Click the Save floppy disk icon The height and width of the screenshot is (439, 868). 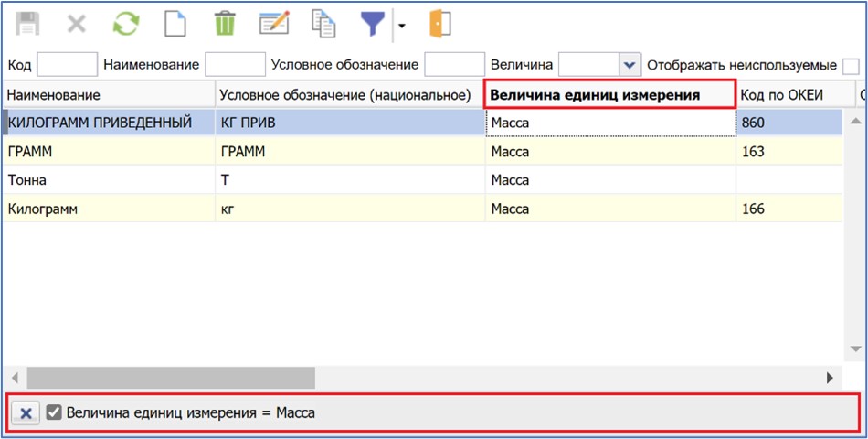tap(27, 25)
